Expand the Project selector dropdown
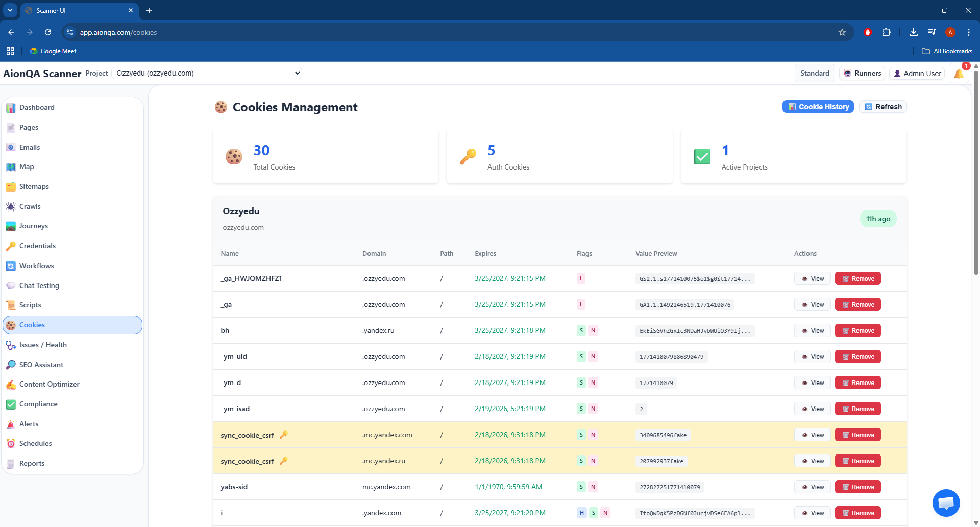Screen dimensions: 980x527 [207, 73]
